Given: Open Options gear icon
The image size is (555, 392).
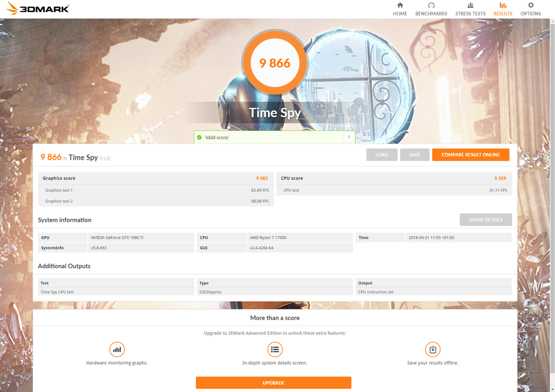Looking at the screenshot, I should 531,5.
